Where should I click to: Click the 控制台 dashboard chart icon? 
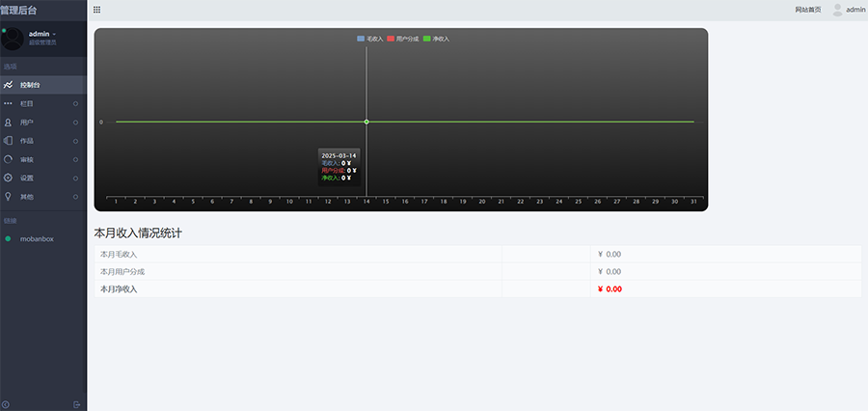point(8,85)
